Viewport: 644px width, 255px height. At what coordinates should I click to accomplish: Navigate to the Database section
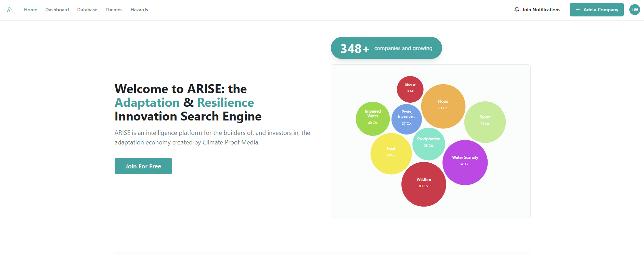pos(87,10)
